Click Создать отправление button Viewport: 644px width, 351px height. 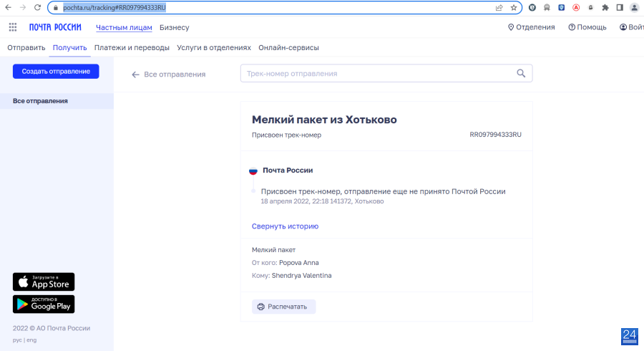tap(56, 72)
